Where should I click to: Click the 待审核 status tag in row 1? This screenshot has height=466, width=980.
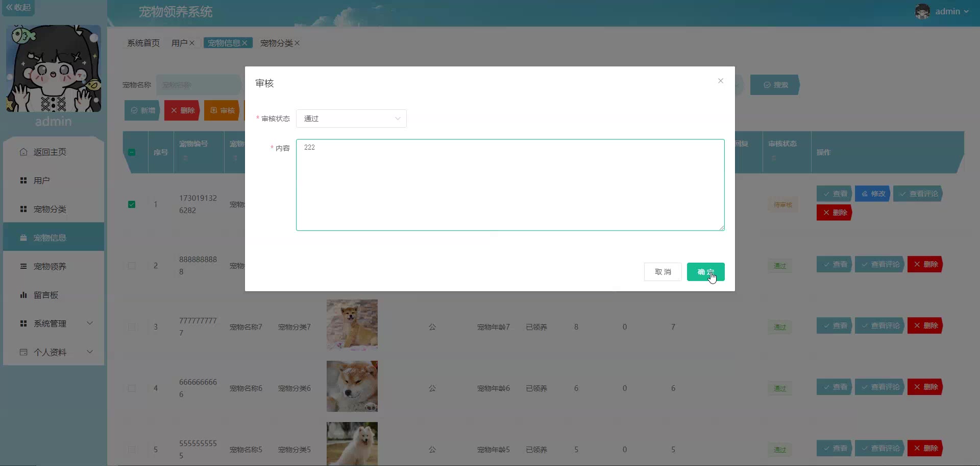pos(782,205)
